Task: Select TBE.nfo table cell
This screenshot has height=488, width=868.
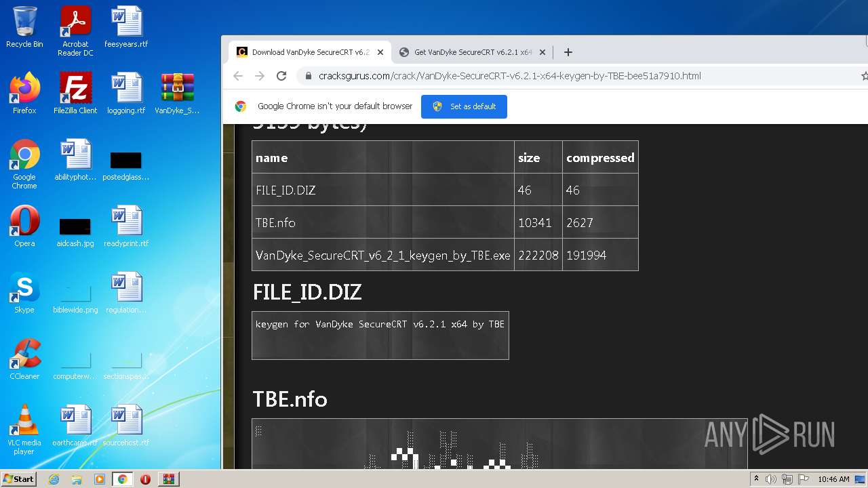Action: click(383, 222)
